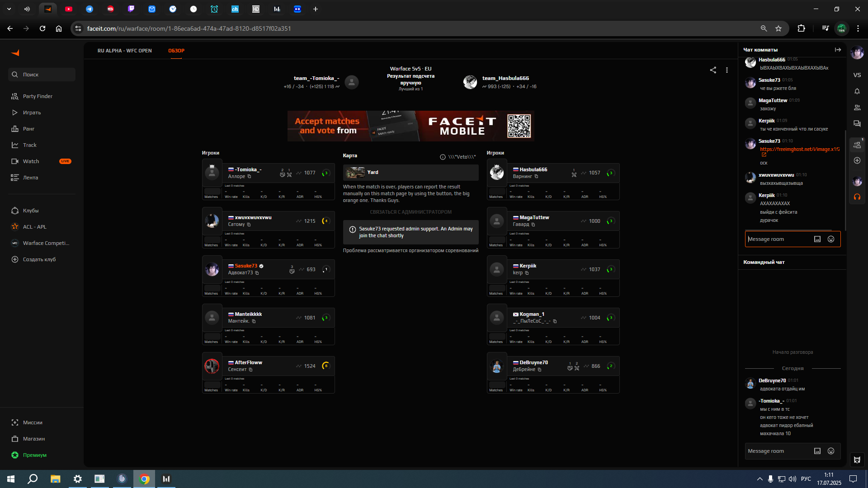868x488 pixels.
Task: Reload the page in Chrome
Action: (x=42, y=28)
